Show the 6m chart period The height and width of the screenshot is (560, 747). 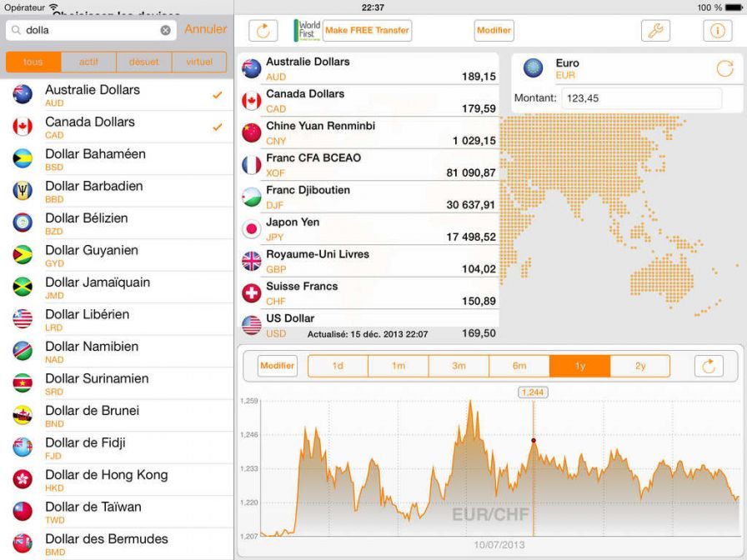coord(519,366)
